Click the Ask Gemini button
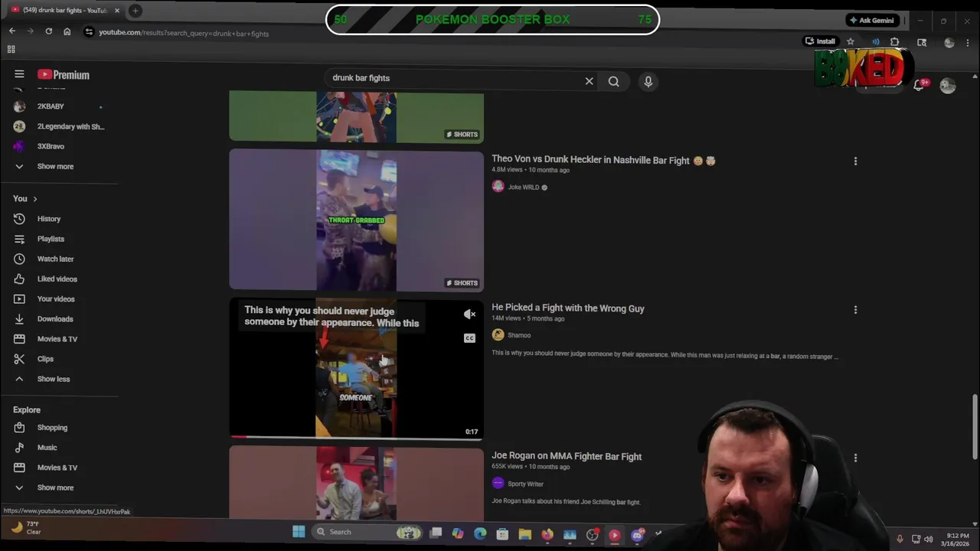 pyautogui.click(x=872, y=20)
